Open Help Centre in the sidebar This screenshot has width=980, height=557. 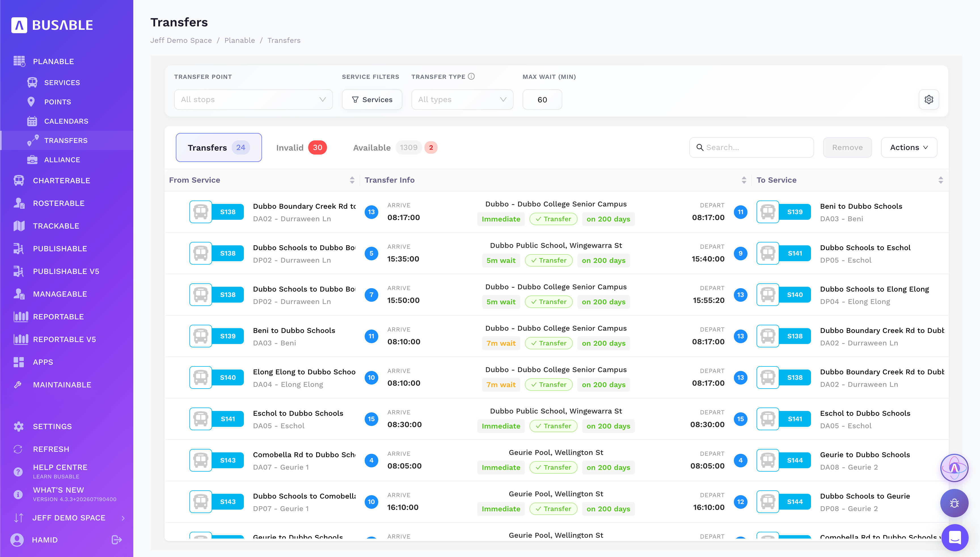pyautogui.click(x=60, y=471)
